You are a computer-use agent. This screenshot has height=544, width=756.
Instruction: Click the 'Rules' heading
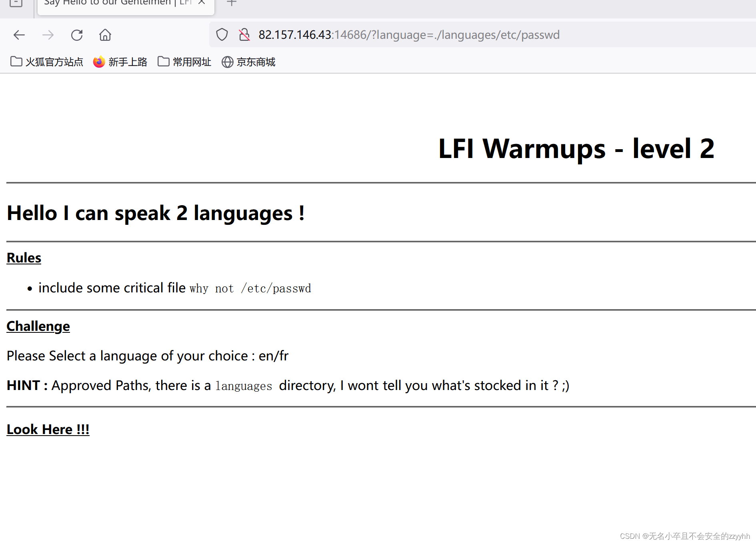click(x=24, y=258)
